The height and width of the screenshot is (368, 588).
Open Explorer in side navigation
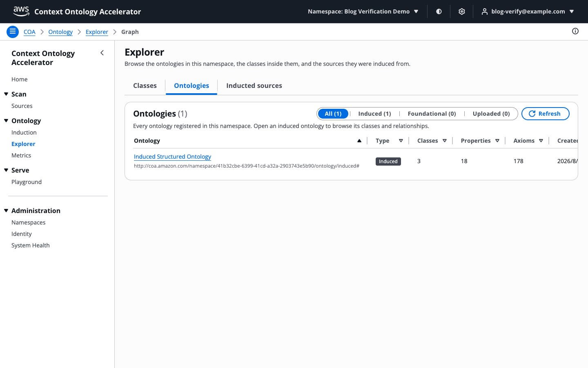point(23,144)
